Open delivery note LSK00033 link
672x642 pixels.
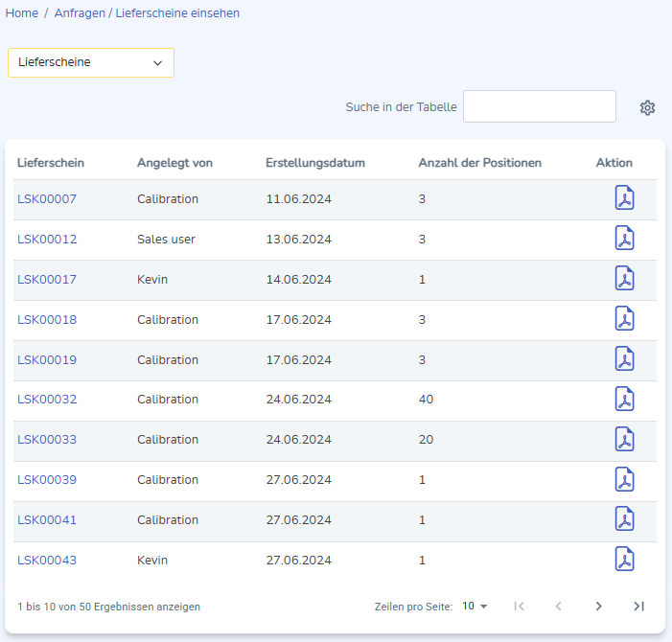point(47,440)
